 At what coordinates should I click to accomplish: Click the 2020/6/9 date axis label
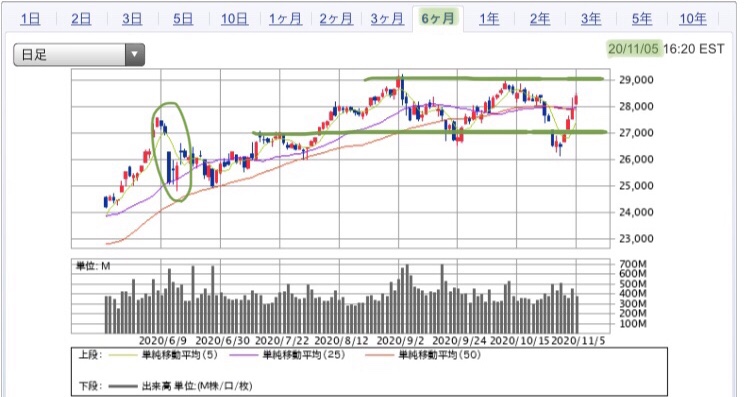coord(162,341)
